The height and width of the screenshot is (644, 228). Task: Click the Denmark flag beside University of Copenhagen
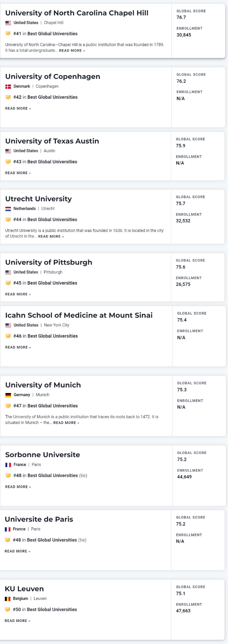tap(8, 86)
